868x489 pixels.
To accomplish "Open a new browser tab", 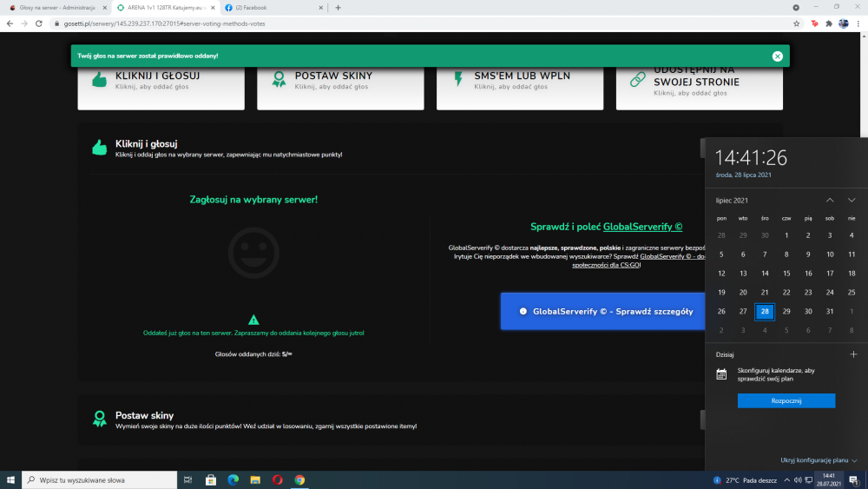I will 339,8.
